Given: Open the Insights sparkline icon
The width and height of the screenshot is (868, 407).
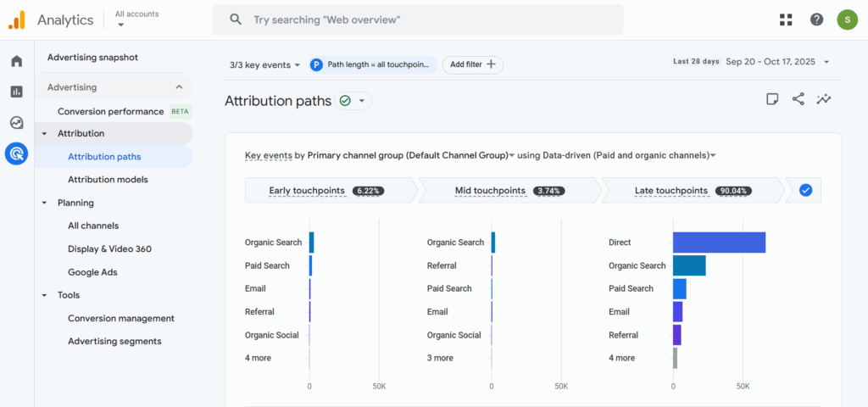Looking at the screenshot, I should pos(823,99).
